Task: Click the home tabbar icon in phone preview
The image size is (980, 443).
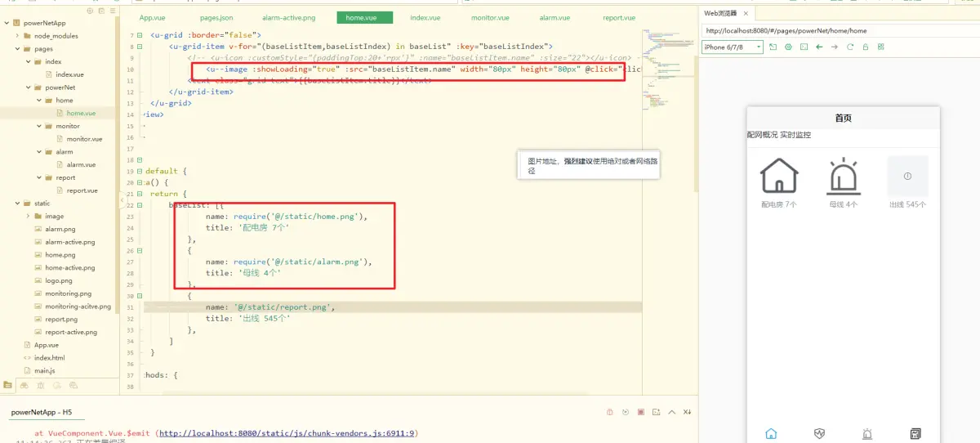Action: 771,433
